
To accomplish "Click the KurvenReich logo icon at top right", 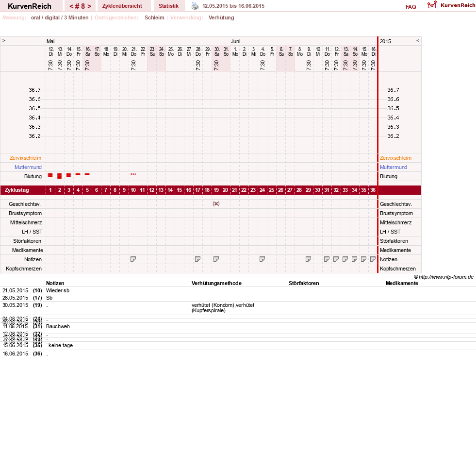I will coord(432,5).
